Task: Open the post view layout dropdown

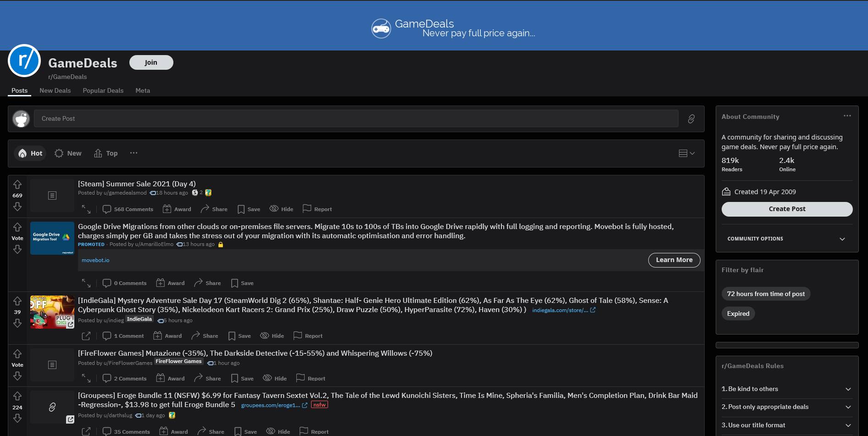Action: 687,153
